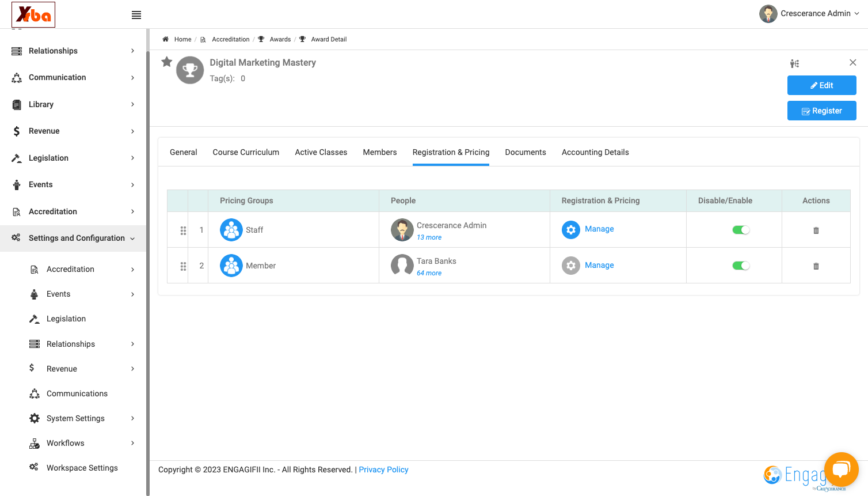Open the chat support bubble

click(x=842, y=470)
